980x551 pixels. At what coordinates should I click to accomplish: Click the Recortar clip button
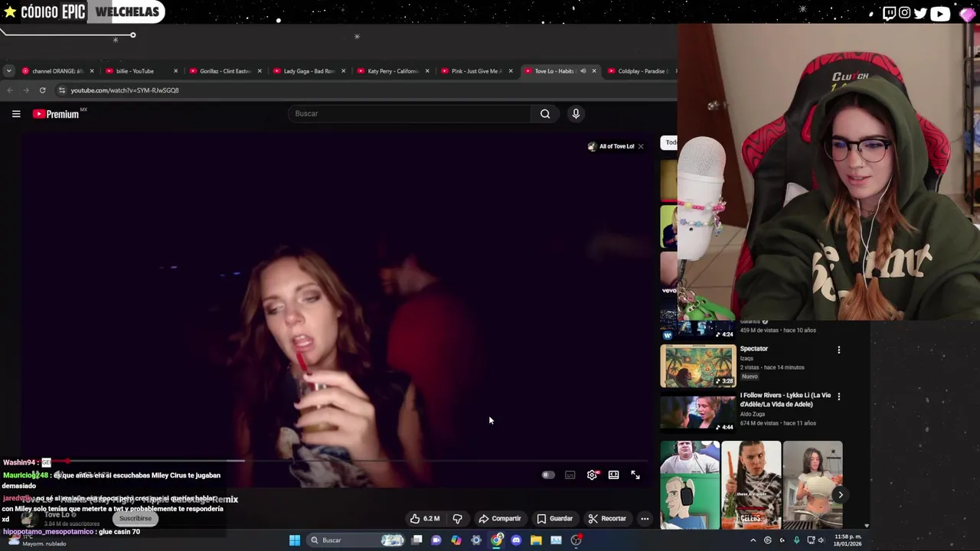point(608,519)
